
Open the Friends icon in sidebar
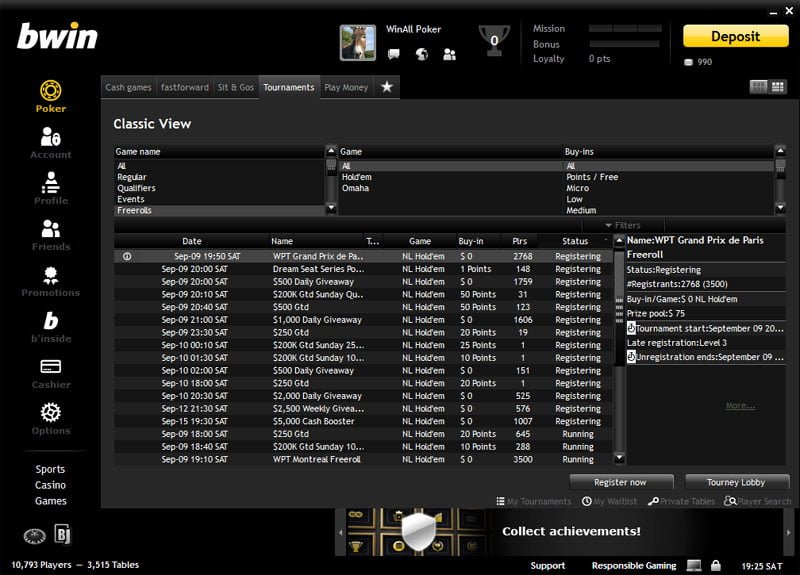pos(51,229)
